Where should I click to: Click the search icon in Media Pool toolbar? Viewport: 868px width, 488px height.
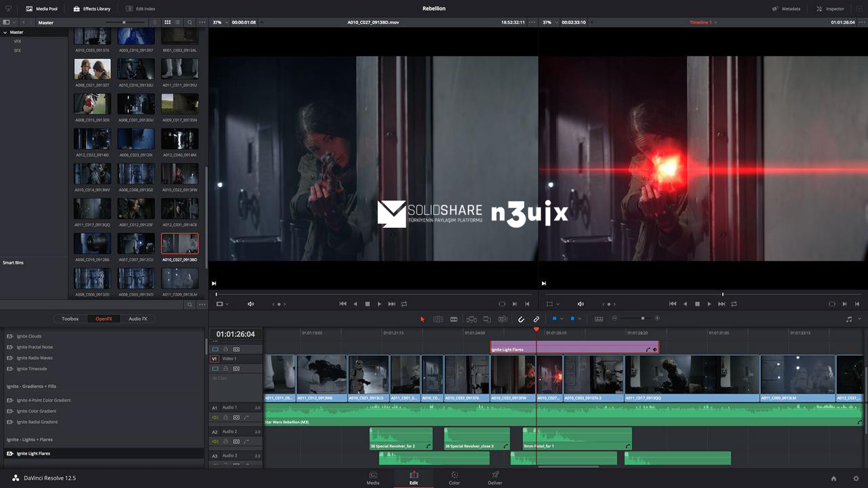(x=190, y=22)
